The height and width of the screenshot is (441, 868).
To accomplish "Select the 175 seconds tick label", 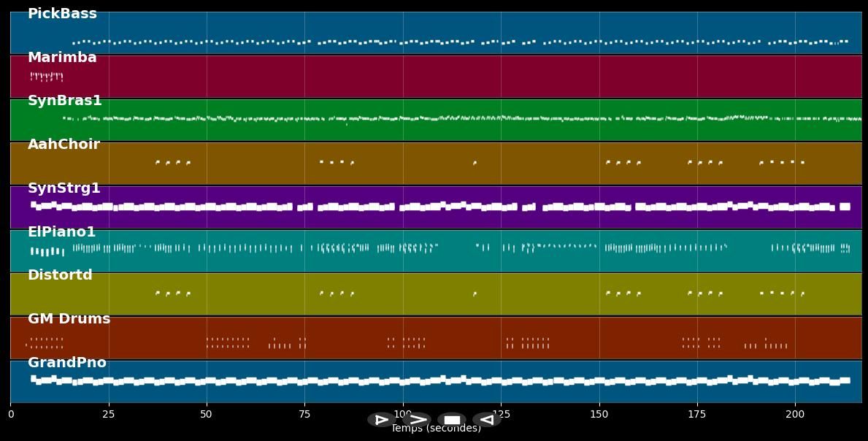I will pyautogui.click(x=696, y=415).
